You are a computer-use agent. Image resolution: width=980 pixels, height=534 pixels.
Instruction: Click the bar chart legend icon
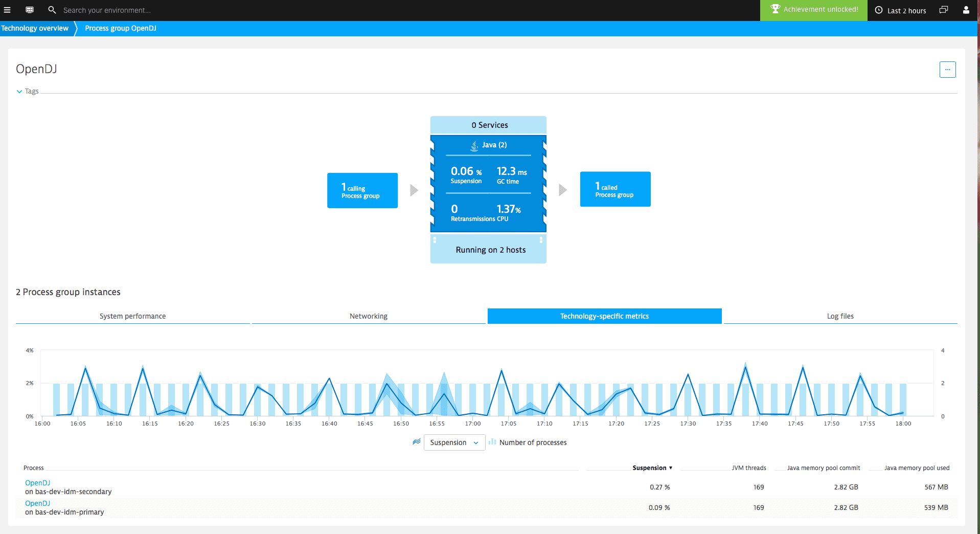pyautogui.click(x=492, y=442)
